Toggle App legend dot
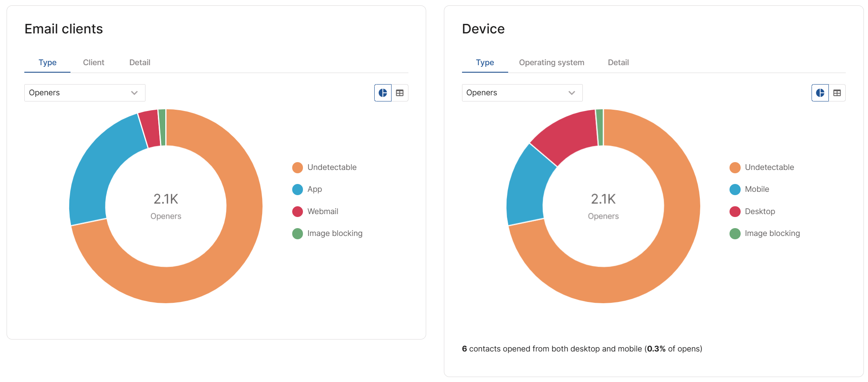This screenshot has width=868, height=382. coord(298,189)
